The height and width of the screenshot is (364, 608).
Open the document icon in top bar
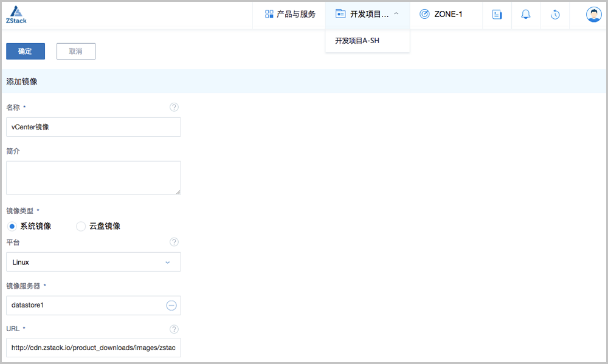pyautogui.click(x=497, y=15)
